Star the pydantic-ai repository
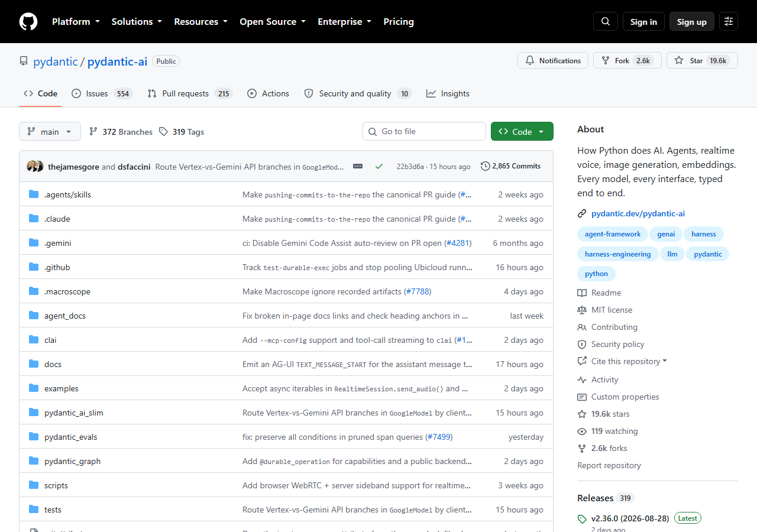 click(x=702, y=60)
